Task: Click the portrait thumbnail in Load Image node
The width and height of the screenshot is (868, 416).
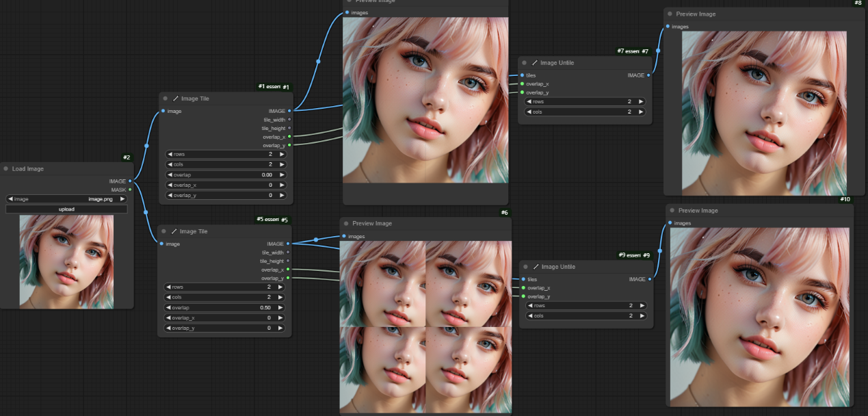Action: click(x=66, y=261)
